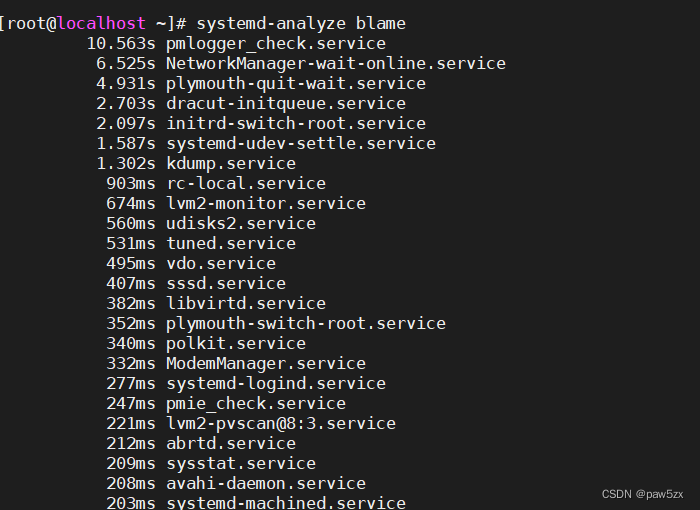Screen dimensions: 700x510
Task: Click plymouth-quit-wait.service in the output
Action: 295,83
